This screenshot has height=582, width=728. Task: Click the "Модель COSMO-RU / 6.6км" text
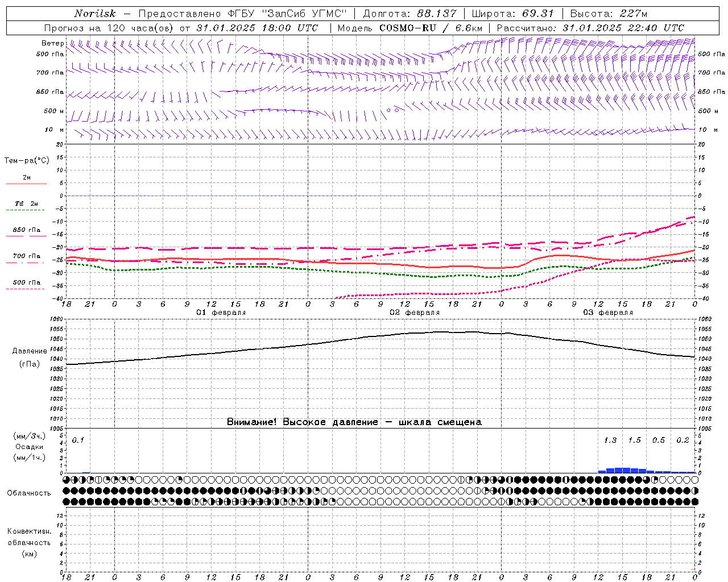pyautogui.click(x=409, y=28)
